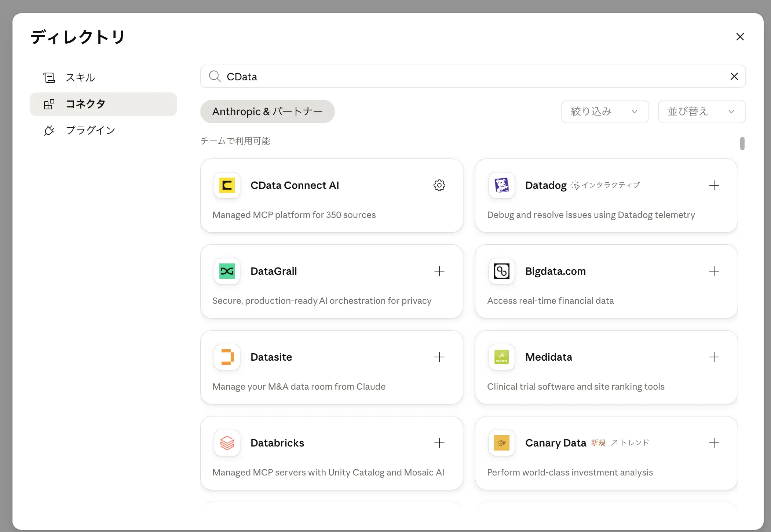Click 'Access real-time financial data' description
This screenshot has width=771, height=532.
550,300
